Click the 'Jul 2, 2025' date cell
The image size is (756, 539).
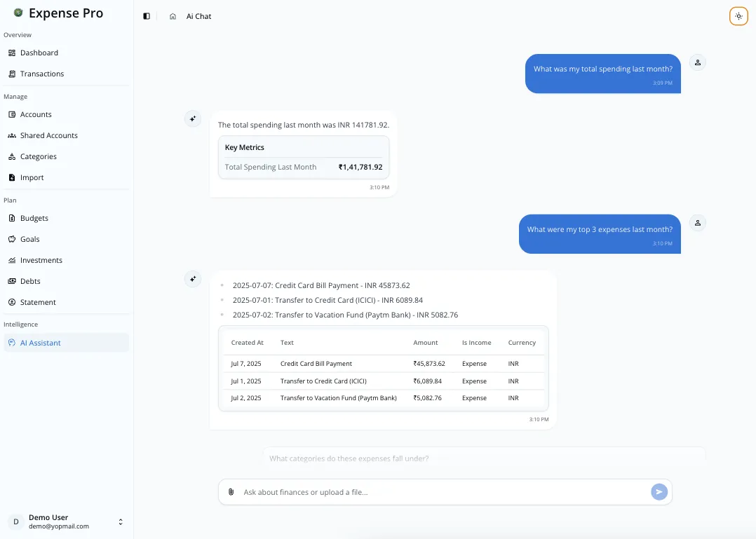(246, 398)
